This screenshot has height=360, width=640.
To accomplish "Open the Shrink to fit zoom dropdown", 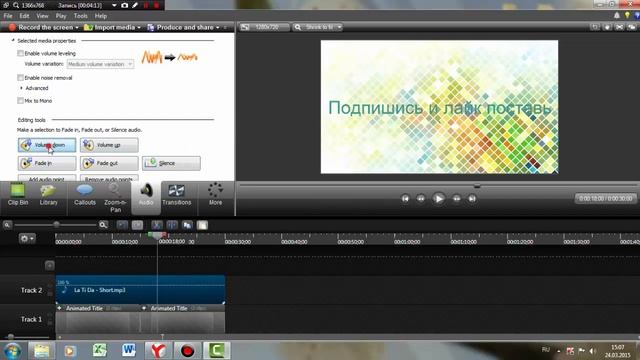I will pyautogui.click(x=318, y=27).
